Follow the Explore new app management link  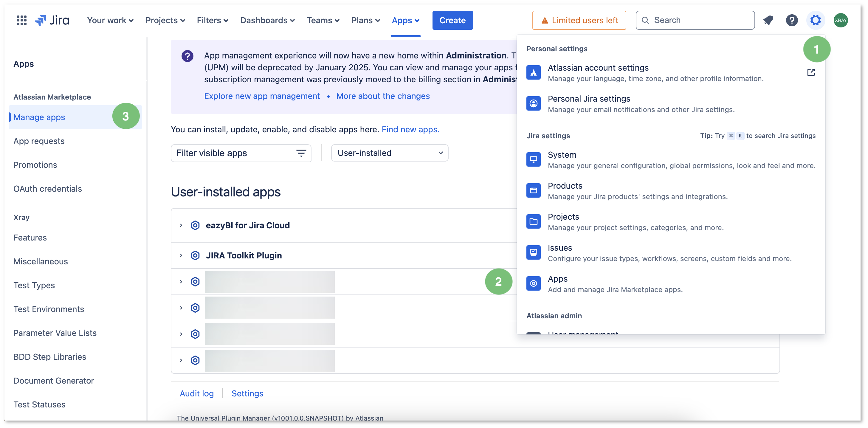pos(262,96)
